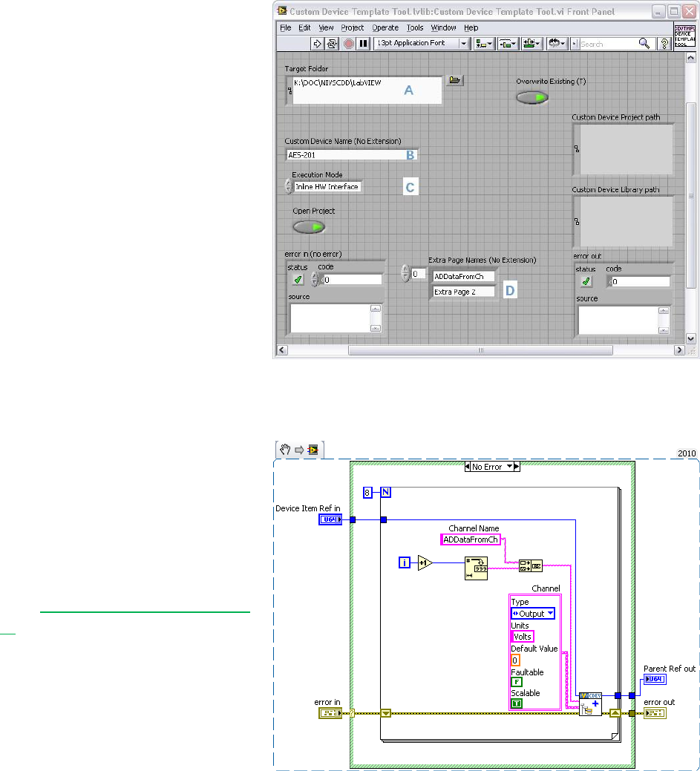
Task: Click the search magnifier icon
Action: tap(644, 44)
